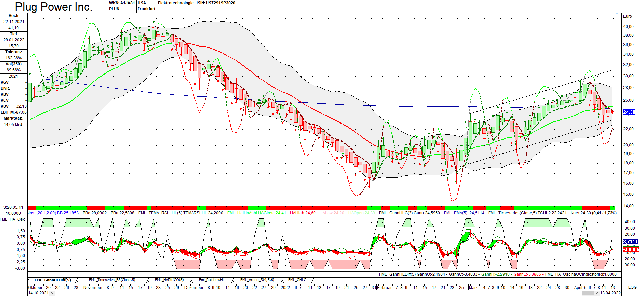Click the Toleranz label
The width and height of the screenshot is (644, 296).
coord(13,52)
